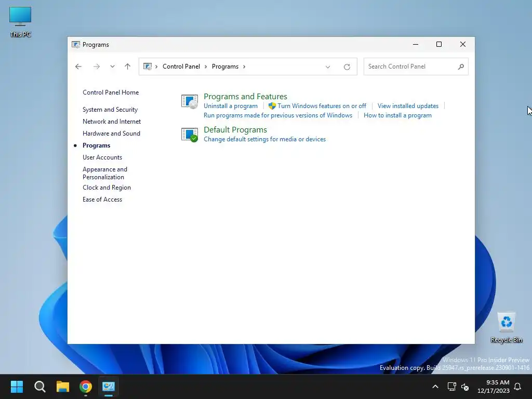This screenshot has height=399, width=532.
Task: Open the notifications bell
Action: pos(517,387)
